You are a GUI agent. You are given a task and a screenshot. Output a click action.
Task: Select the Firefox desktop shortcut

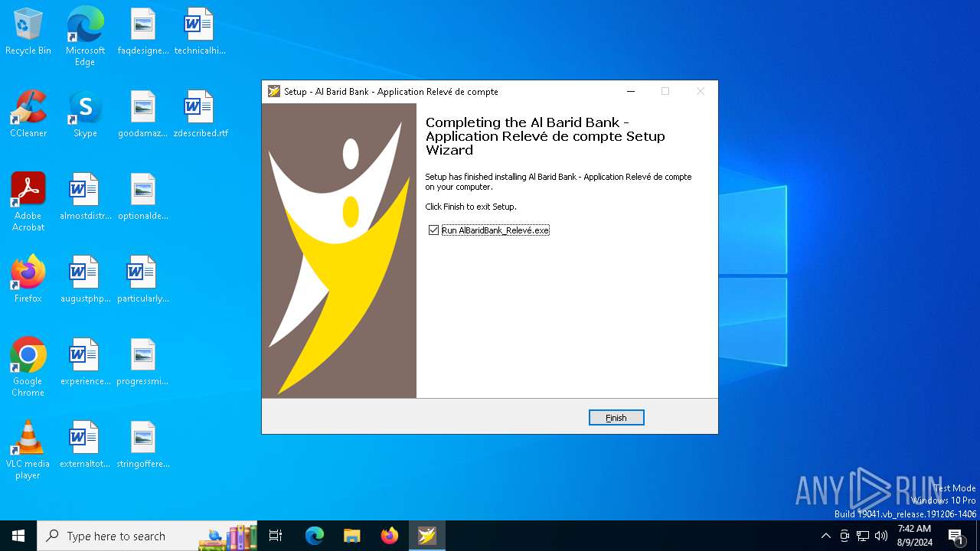pyautogui.click(x=28, y=280)
